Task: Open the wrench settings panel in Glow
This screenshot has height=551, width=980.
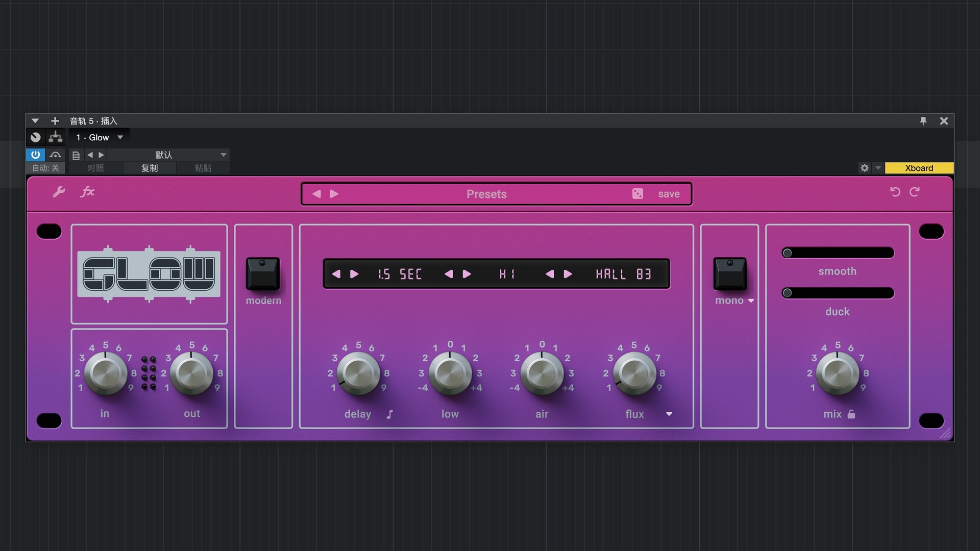Action: click(x=59, y=192)
